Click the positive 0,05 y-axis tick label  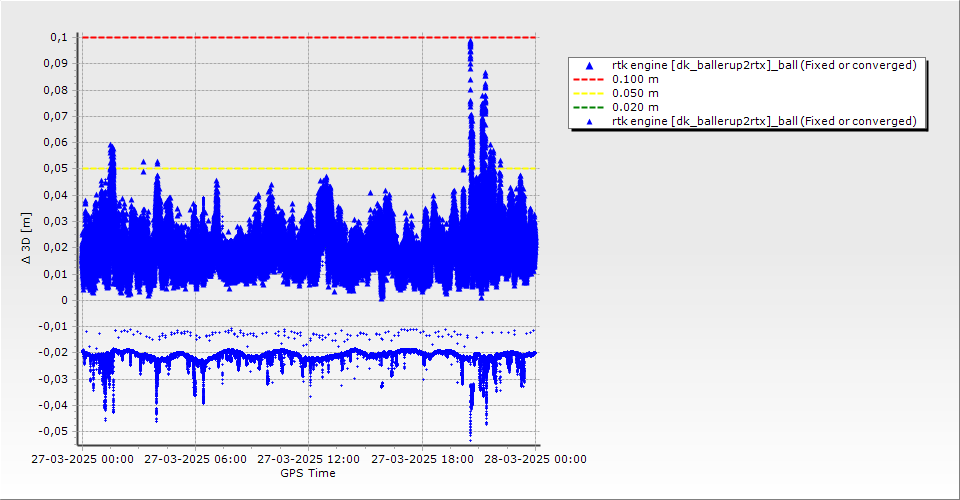(x=56, y=169)
